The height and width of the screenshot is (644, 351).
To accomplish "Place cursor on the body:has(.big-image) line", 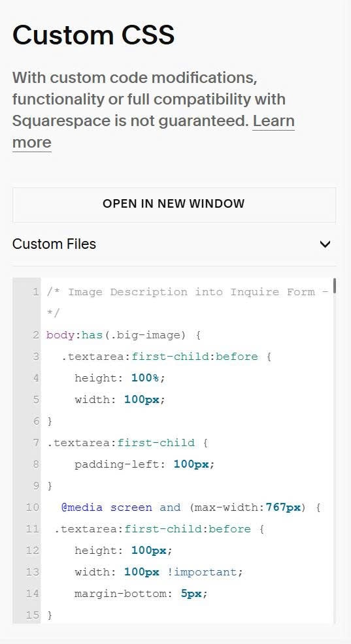I will point(124,335).
